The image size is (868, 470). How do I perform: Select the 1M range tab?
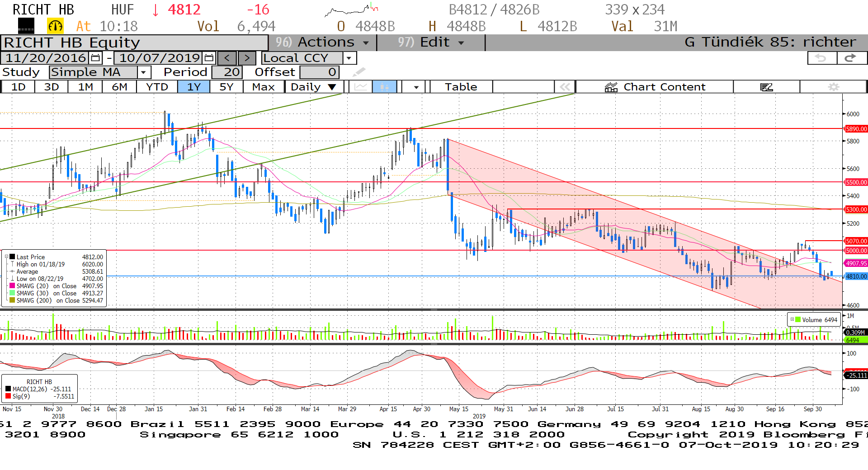tap(85, 86)
